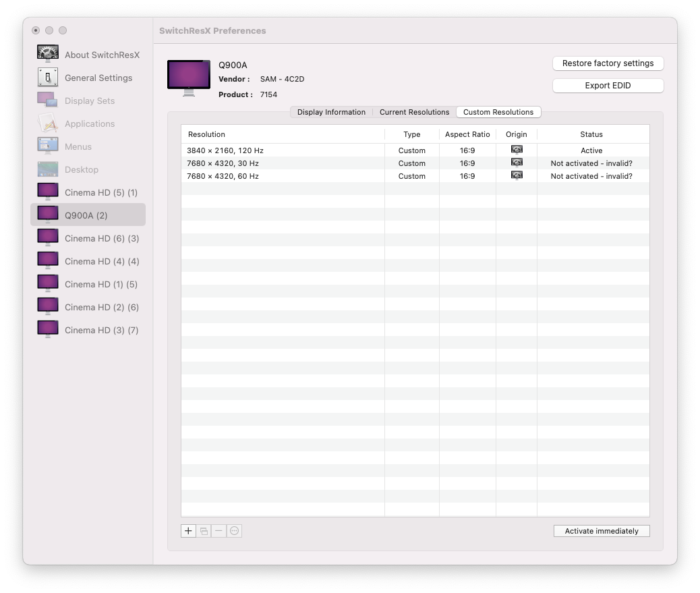Click the Cinema HD (4) (4) monitor icon
The height and width of the screenshot is (593, 700).
tap(48, 260)
